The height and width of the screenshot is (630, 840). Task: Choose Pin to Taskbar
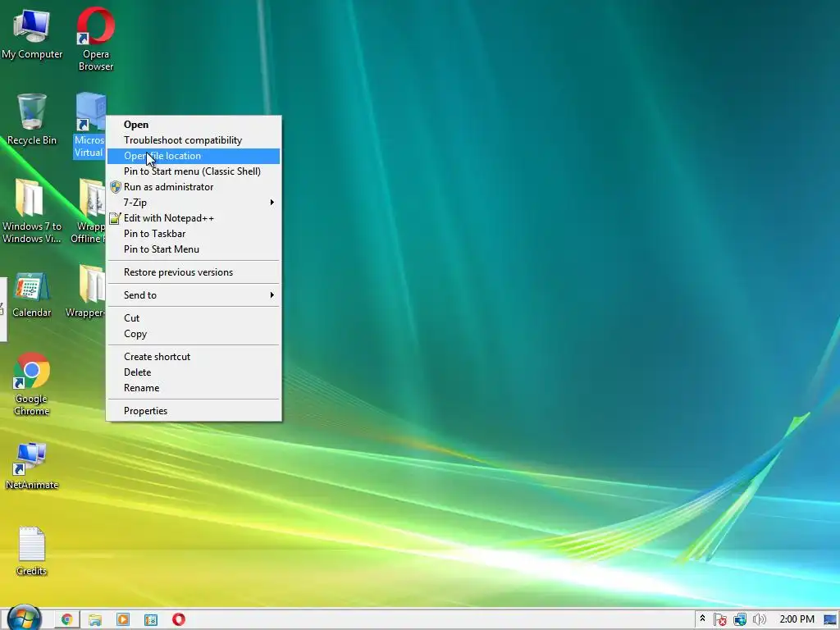tap(194, 234)
